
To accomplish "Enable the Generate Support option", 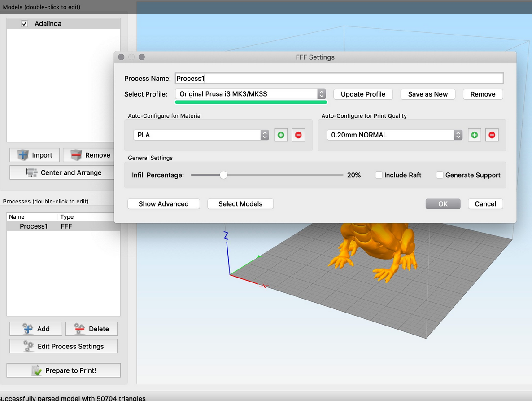I will click(440, 175).
